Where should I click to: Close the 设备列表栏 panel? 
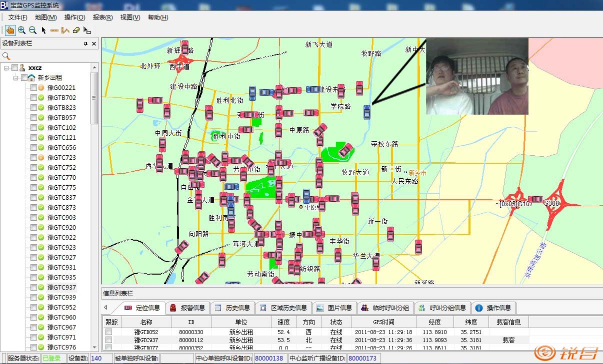94,44
